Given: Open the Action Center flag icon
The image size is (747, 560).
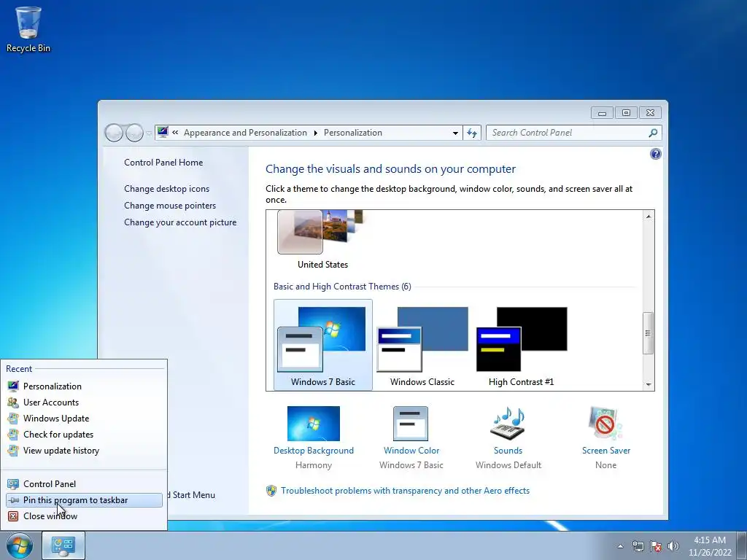Looking at the screenshot, I should (x=656, y=546).
